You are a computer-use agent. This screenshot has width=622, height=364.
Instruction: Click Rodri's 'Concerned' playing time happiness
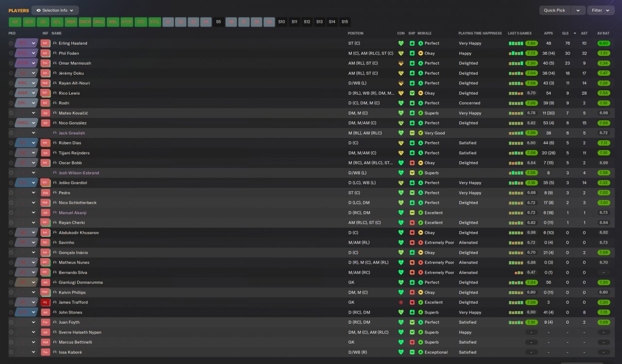click(x=469, y=103)
